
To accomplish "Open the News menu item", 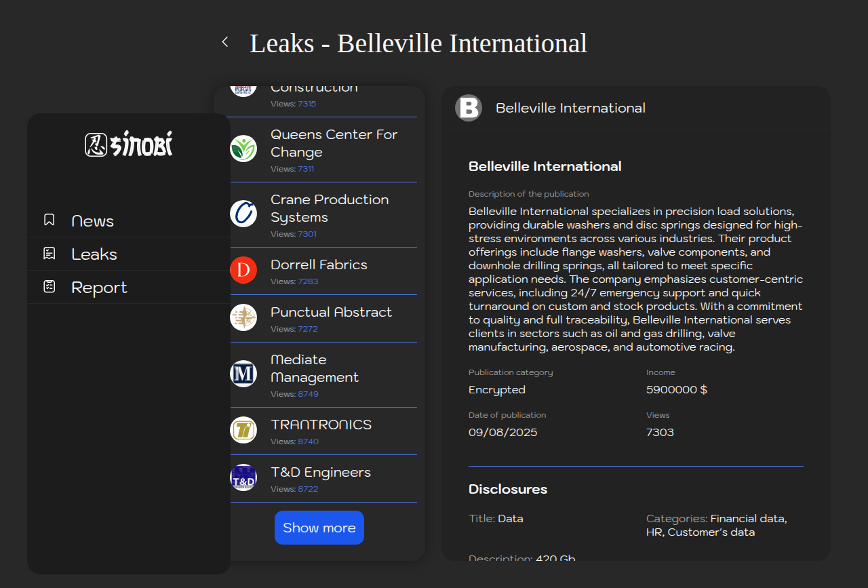I will pos(93,221).
